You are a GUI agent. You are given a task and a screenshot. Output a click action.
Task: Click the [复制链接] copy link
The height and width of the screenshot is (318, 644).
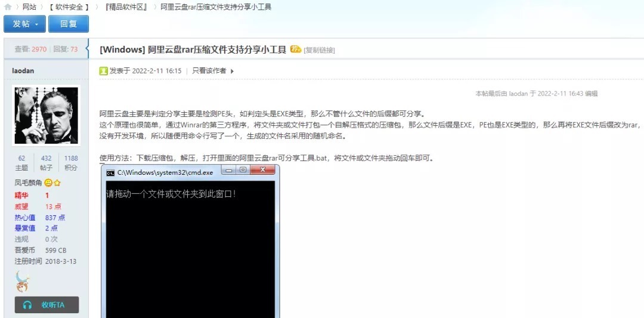point(319,50)
